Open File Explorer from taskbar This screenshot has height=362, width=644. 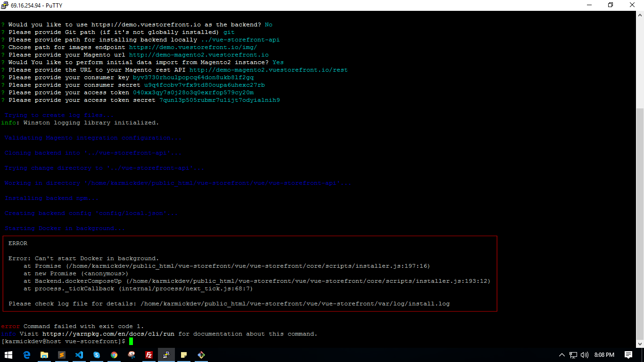44,354
